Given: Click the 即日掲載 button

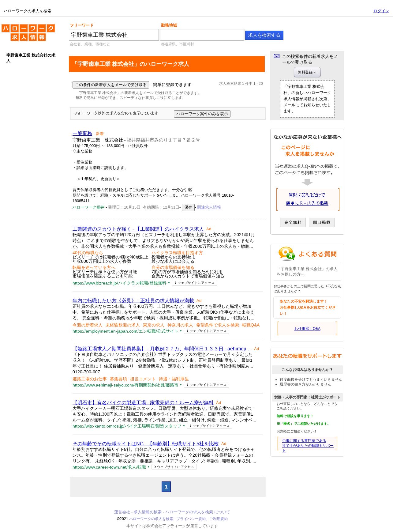Looking at the screenshot, I should 322,222.
